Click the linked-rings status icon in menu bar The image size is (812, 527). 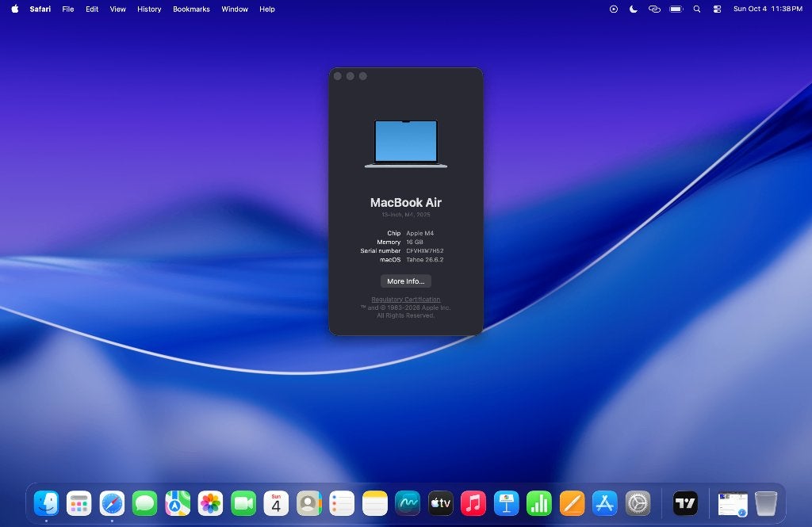tap(654, 9)
